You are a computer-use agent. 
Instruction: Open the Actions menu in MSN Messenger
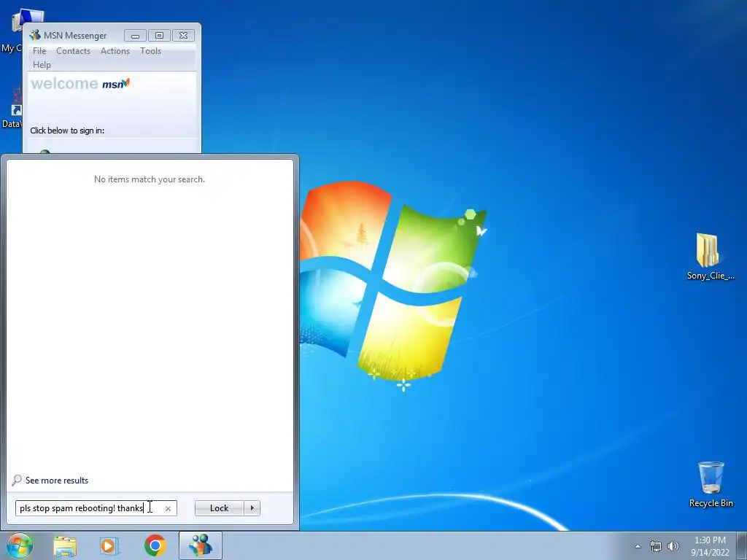[115, 51]
